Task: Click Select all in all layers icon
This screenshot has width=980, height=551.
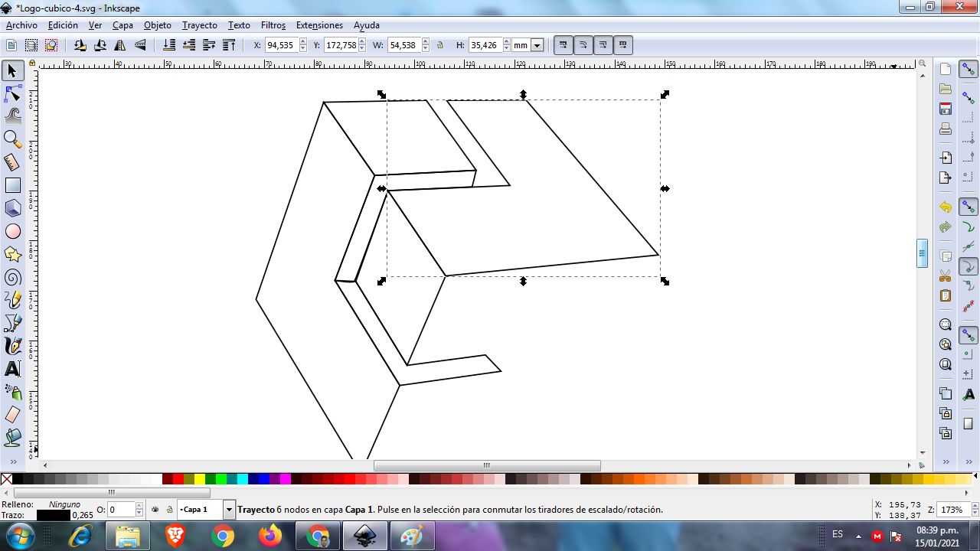Action: coord(31,45)
